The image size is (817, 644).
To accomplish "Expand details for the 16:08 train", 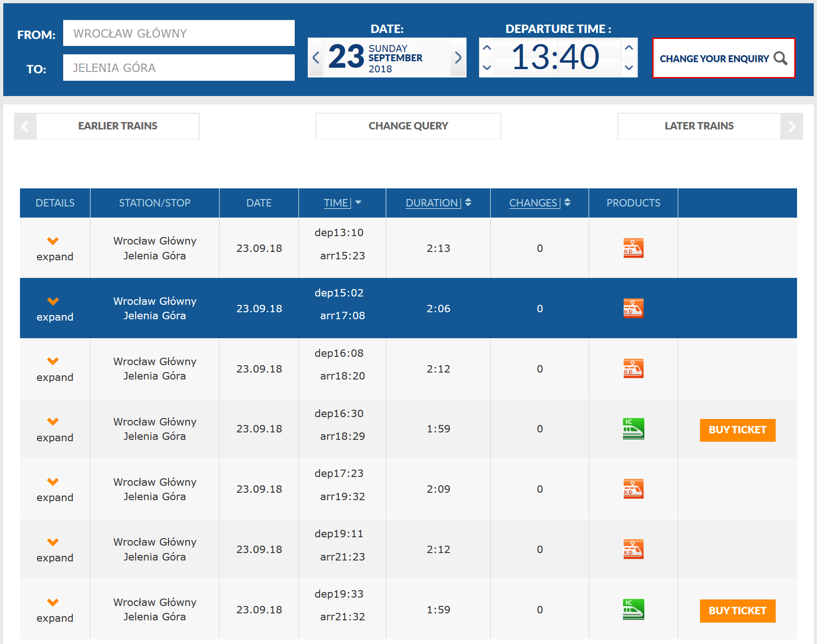I will 54,369.
